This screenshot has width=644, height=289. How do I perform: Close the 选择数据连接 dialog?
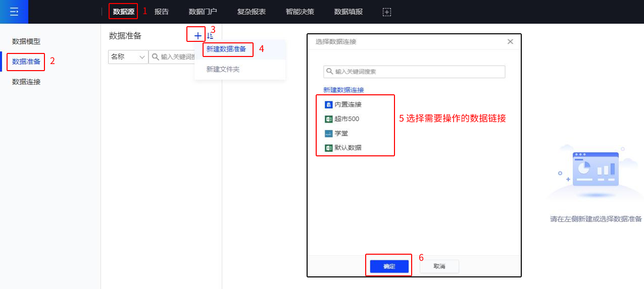tap(510, 42)
